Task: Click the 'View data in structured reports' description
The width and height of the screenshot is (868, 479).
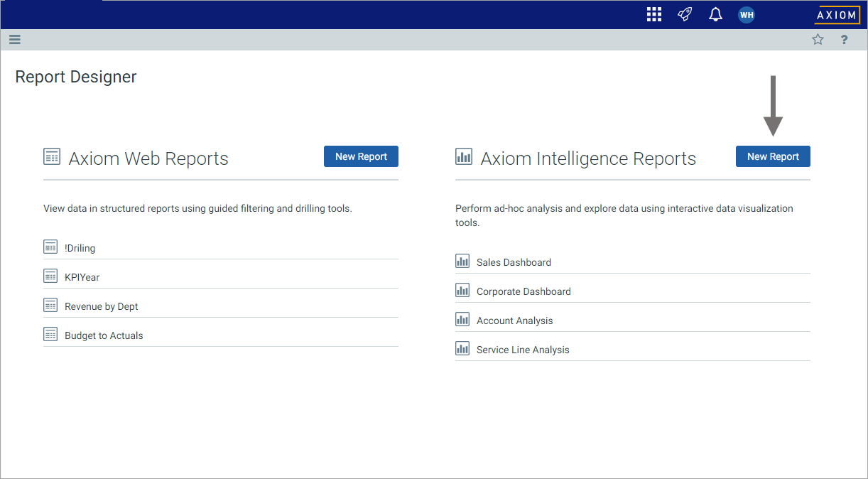Action: coord(197,208)
